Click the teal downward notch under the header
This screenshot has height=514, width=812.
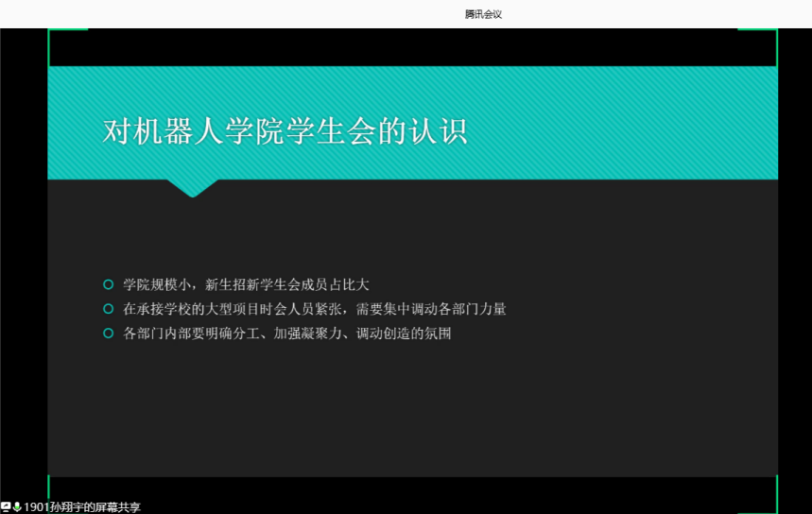point(193,187)
